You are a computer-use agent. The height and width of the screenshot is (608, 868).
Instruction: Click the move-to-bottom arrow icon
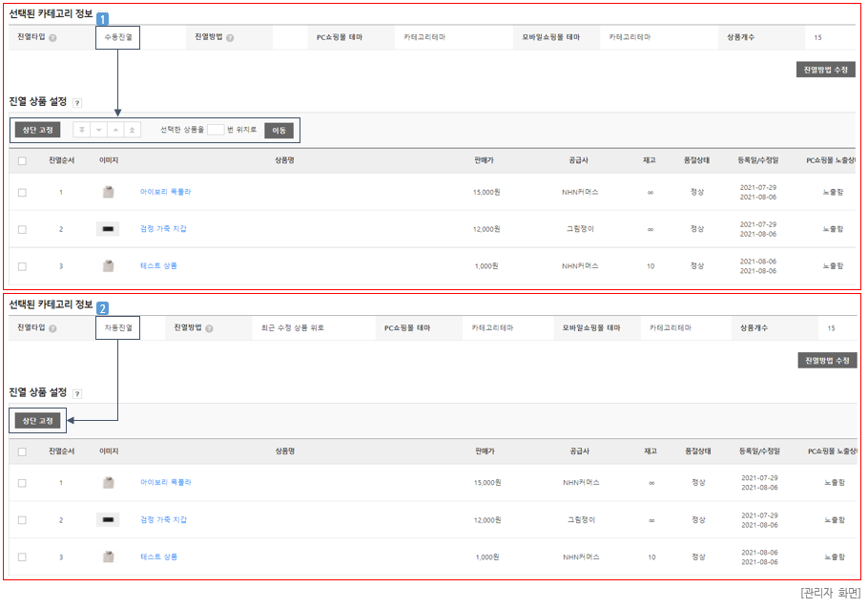82,130
